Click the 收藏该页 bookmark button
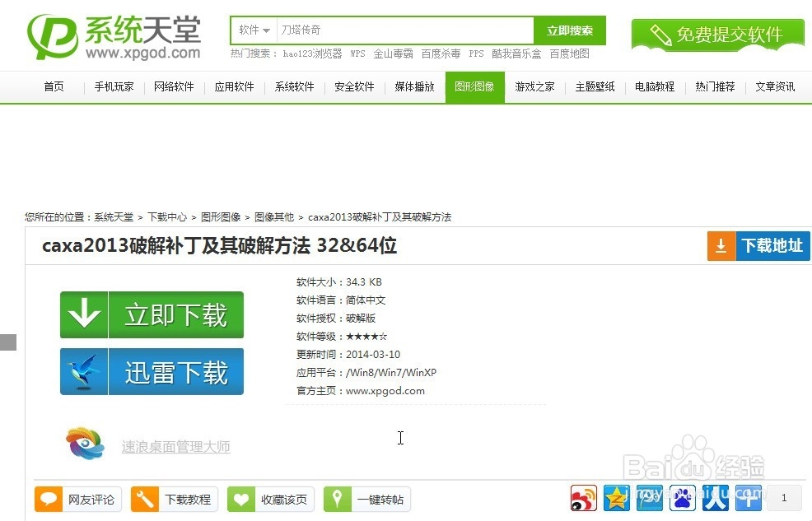Image resolution: width=812 pixels, height=521 pixels. (x=271, y=500)
